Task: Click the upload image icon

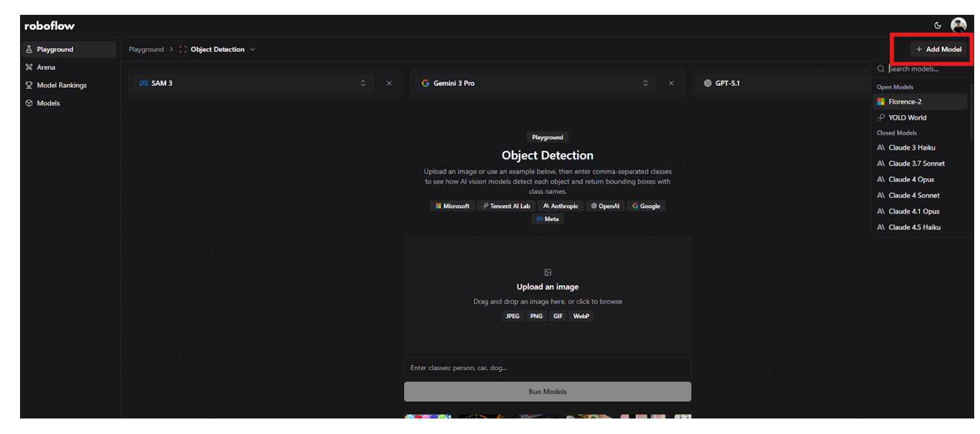Action: 548,273
